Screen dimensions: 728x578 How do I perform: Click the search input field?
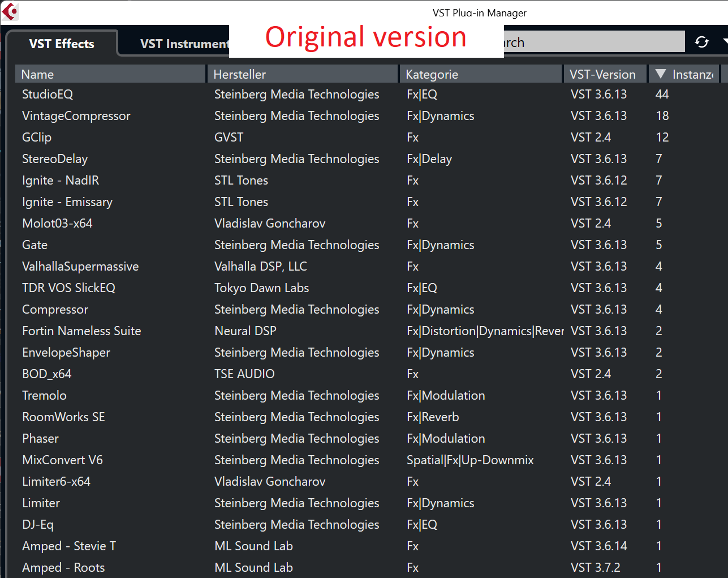tap(594, 42)
